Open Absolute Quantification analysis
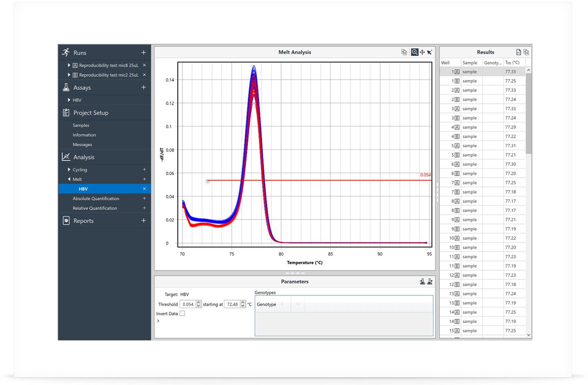This screenshot has height=385, width=588. click(96, 199)
